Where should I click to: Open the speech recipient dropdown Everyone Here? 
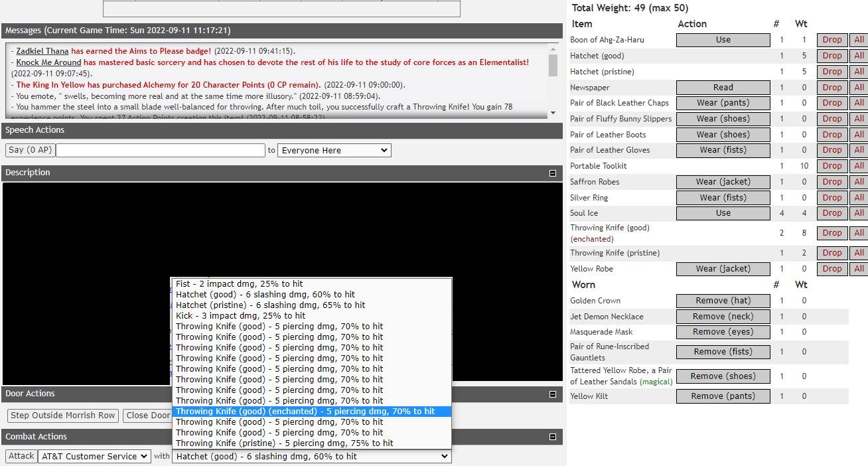pyautogui.click(x=334, y=151)
